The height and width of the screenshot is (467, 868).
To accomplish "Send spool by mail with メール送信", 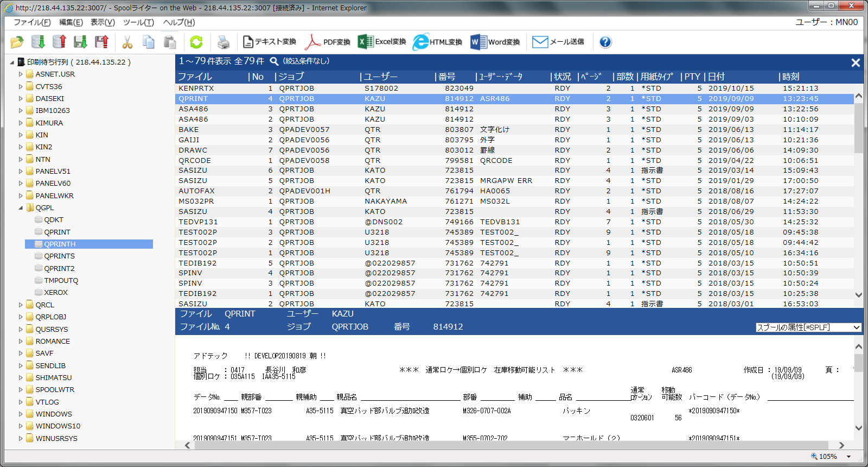I will point(558,42).
